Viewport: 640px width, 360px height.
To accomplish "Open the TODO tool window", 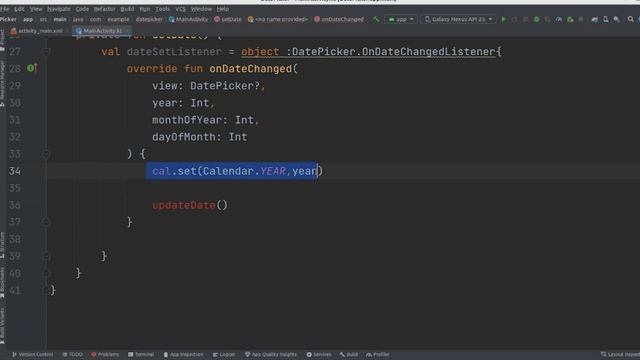I will pyautogui.click(x=72, y=354).
